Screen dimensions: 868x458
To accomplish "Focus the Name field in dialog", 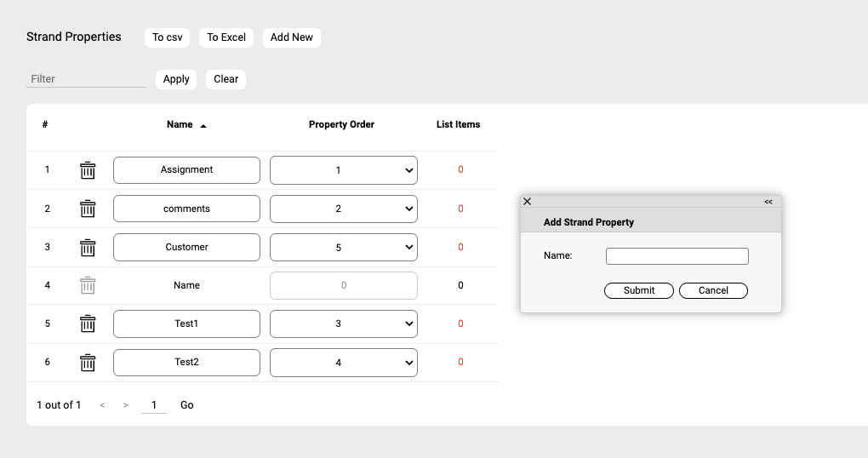I will pyautogui.click(x=677, y=256).
